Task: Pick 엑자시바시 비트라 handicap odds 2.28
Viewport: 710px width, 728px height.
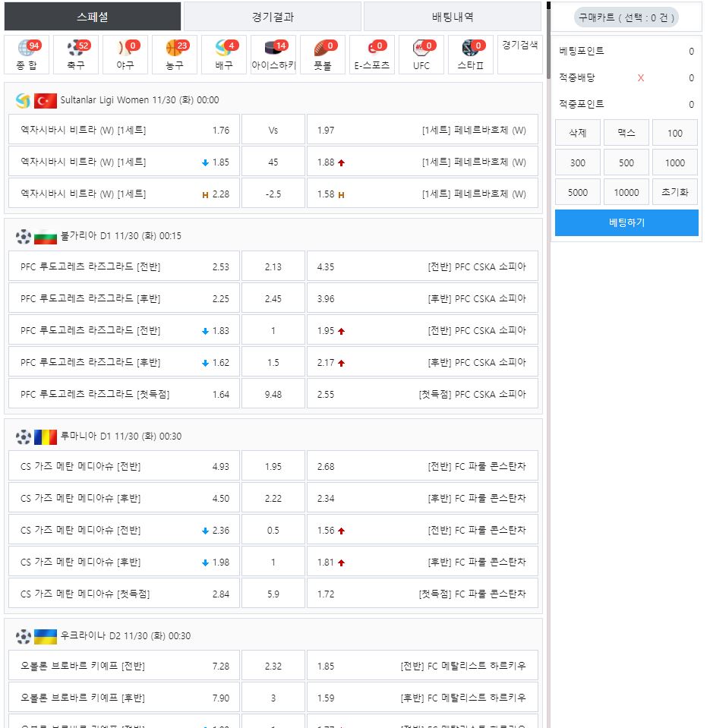Action: pyautogui.click(x=124, y=194)
